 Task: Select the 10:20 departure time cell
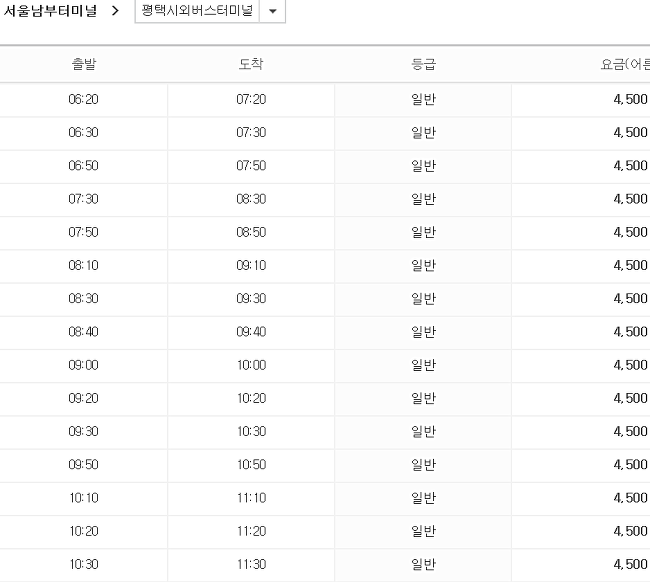tap(84, 531)
